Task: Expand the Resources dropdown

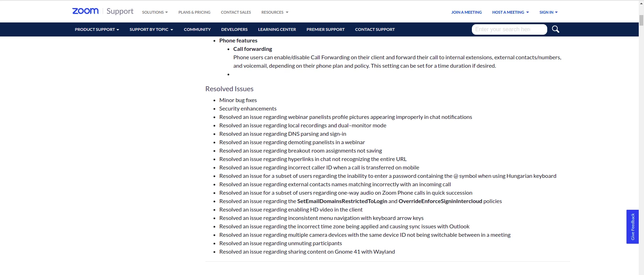Action: (x=275, y=12)
